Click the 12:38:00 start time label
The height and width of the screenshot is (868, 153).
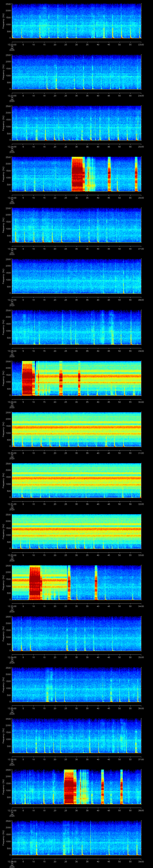pos(12,861)
